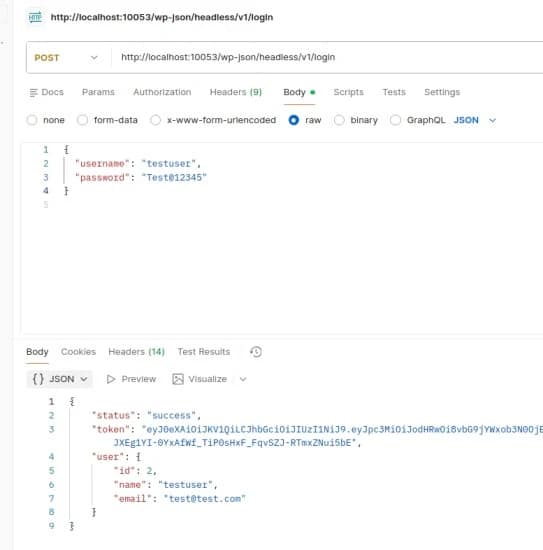The image size is (543, 550).
Task: Click the HTTP request type icon
Action: coord(35,17)
